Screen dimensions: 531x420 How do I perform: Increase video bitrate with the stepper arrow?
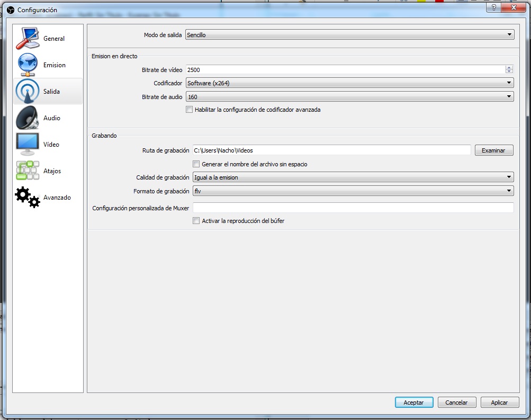[509, 67]
